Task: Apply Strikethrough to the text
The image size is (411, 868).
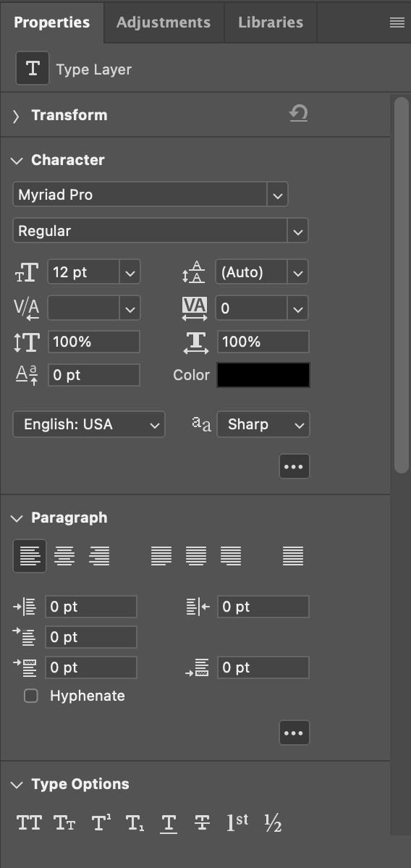Action: [x=202, y=822]
